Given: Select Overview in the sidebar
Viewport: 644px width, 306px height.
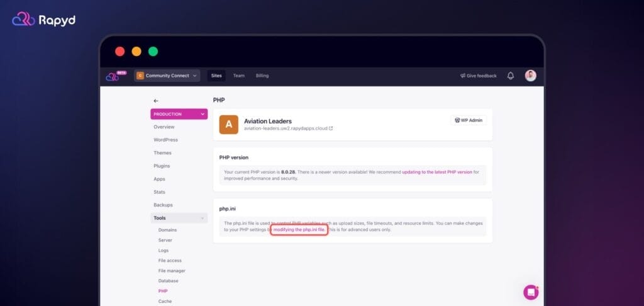Looking at the screenshot, I should (164, 127).
